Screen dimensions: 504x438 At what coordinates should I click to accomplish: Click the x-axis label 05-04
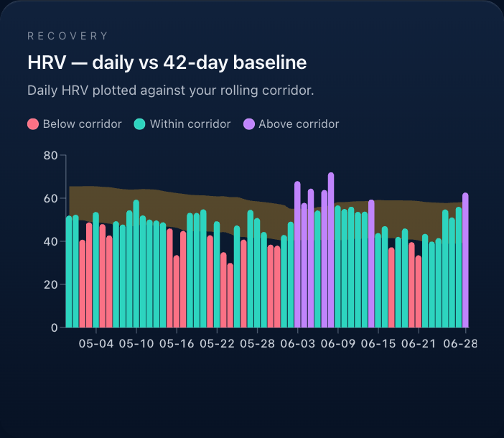coord(96,344)
